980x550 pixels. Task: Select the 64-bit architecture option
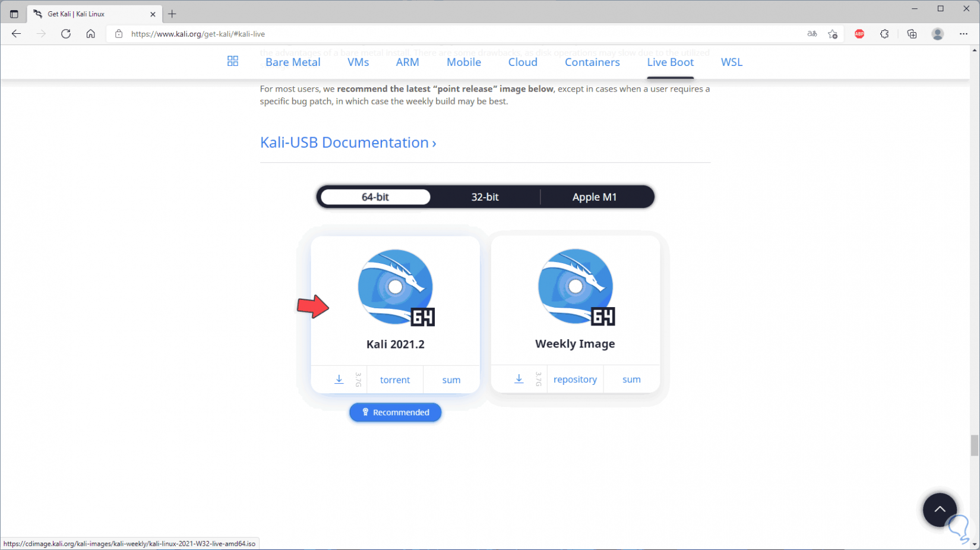[x=375, y=197]
